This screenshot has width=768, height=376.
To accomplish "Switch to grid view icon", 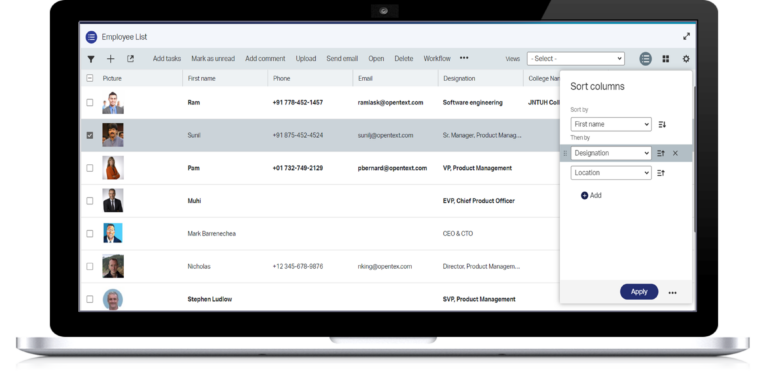I will [x=666, y=59].
